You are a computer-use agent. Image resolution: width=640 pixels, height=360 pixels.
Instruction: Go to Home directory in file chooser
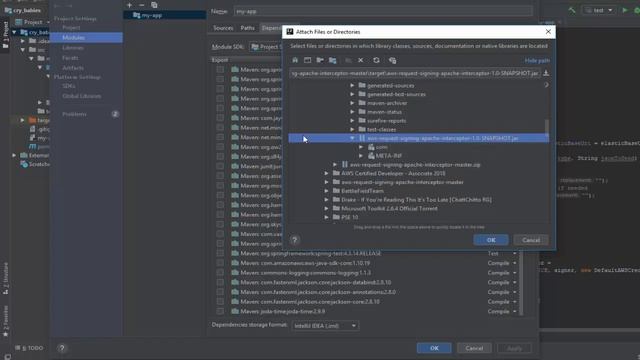[295, 60]
